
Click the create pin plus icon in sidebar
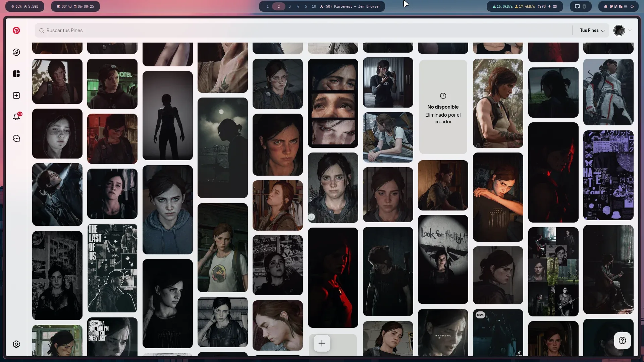point(16,96)
